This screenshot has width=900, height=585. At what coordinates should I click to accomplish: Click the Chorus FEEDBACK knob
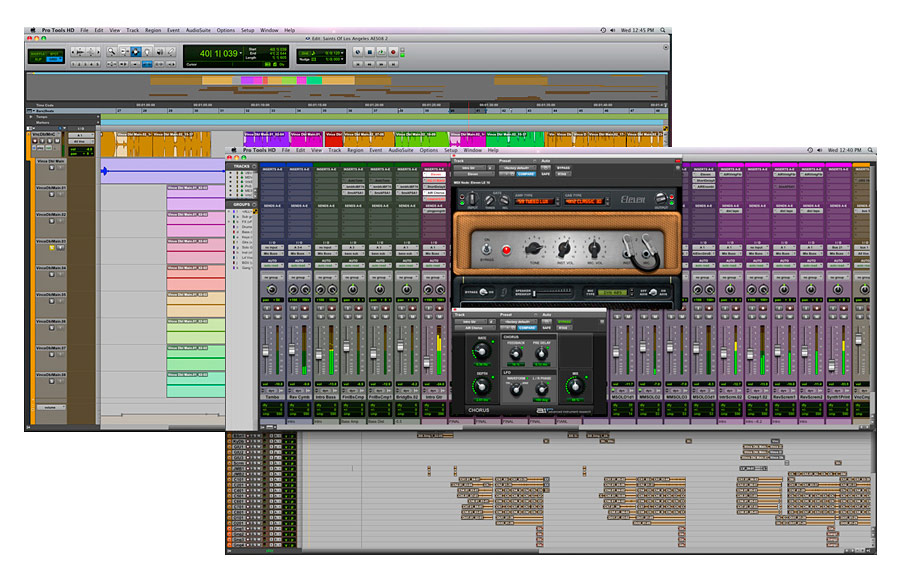click(516, 354)
